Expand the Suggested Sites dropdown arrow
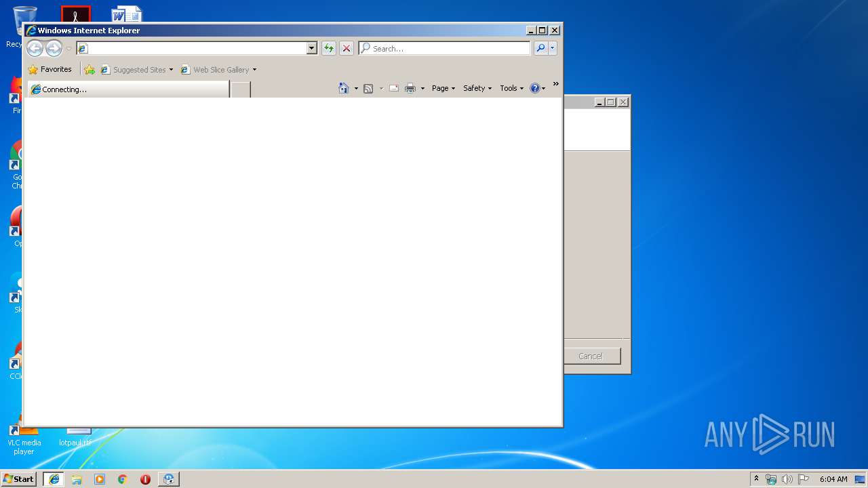868x488 pixels. 171,70
